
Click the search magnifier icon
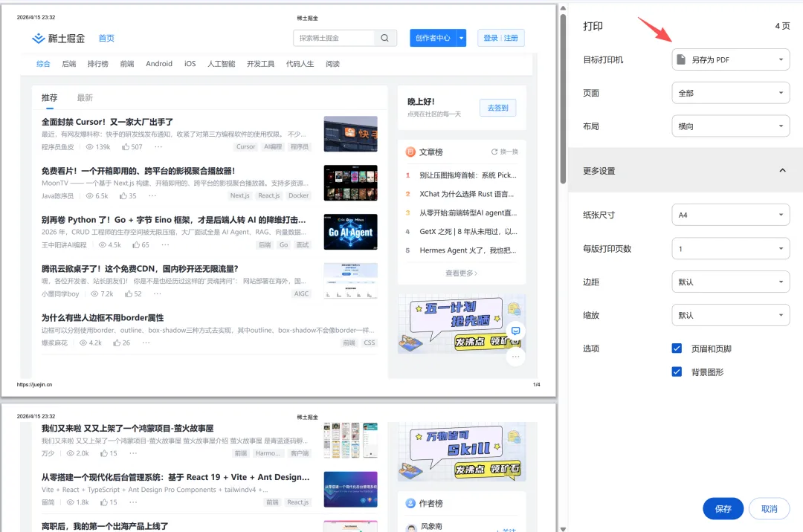click(384, 38)
